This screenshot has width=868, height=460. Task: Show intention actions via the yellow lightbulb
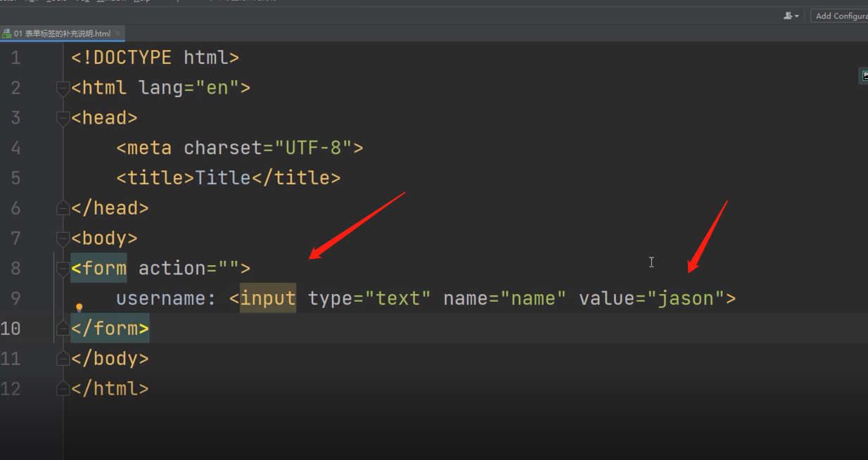(x=79, y=307)
